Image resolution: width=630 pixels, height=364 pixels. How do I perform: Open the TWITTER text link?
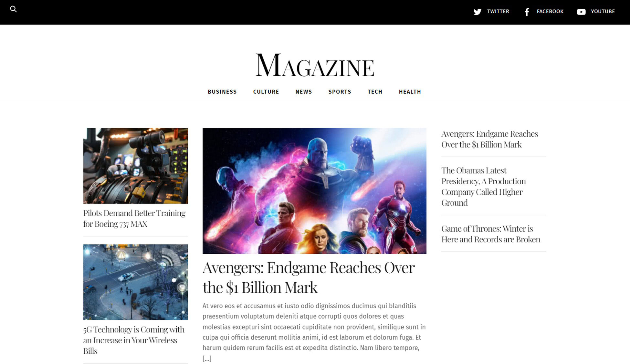(x=498, y=12)
